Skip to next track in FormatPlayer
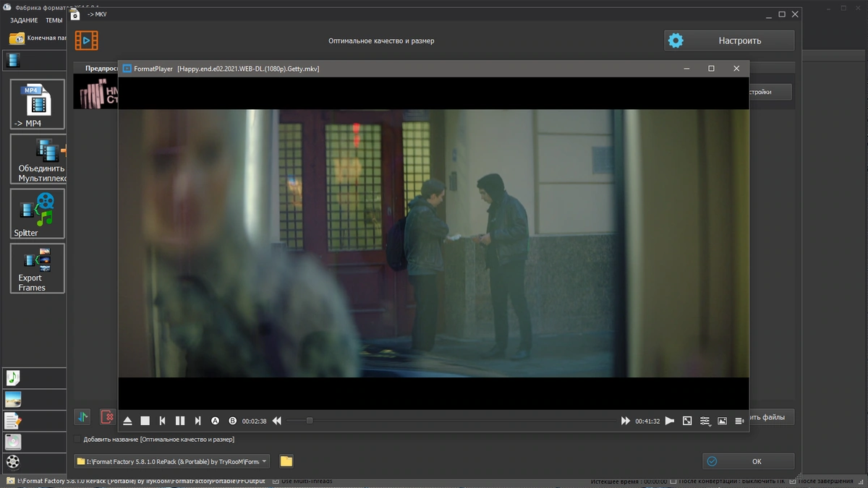This screenshot has width=868, height=488. click(x=197, y=421)
